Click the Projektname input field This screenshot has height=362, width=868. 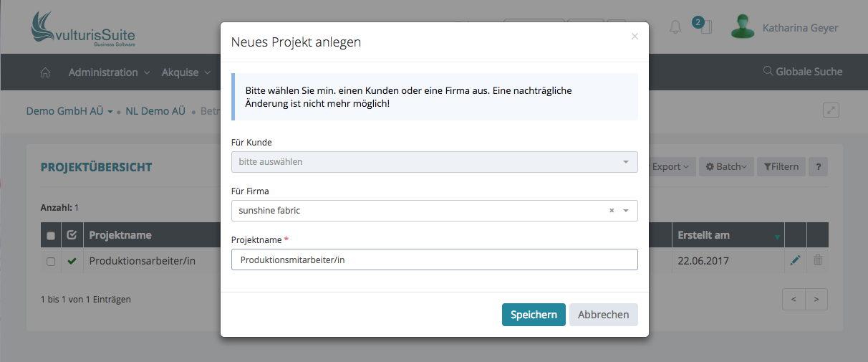tap(434, 259)
